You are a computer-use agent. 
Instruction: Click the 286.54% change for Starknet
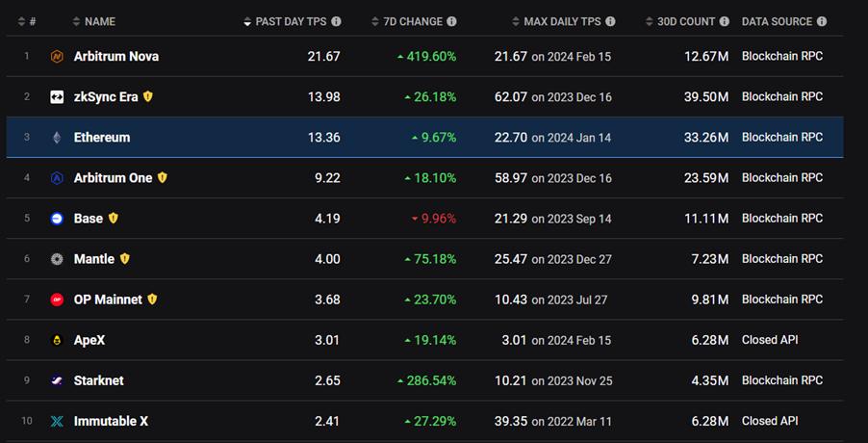[x=427, y=380]
